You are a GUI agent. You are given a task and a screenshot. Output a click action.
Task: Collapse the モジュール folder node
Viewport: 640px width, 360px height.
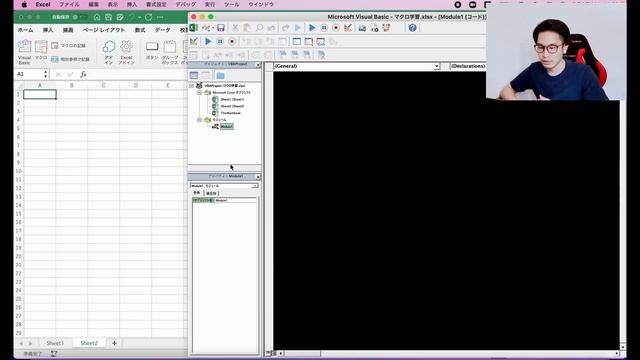coord(200,120)
